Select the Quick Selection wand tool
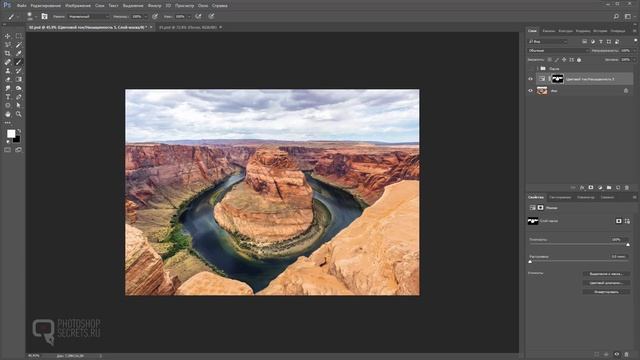This screenshot has width=640, height=360. click(18, 44)
